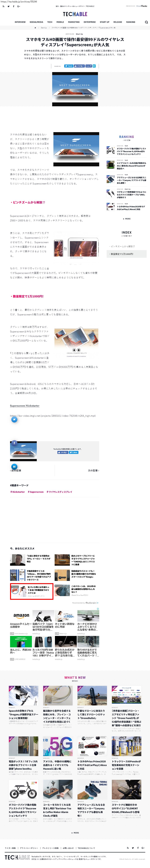
Task: Click the RSS feed icon at top left
Action: pyautogui.click(x=3, y=6)
